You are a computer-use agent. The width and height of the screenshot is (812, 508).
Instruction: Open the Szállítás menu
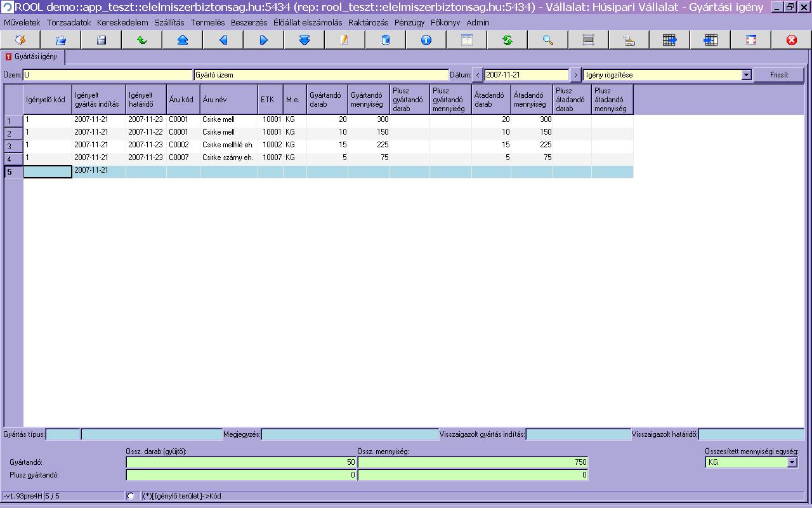tap(169, 22)
